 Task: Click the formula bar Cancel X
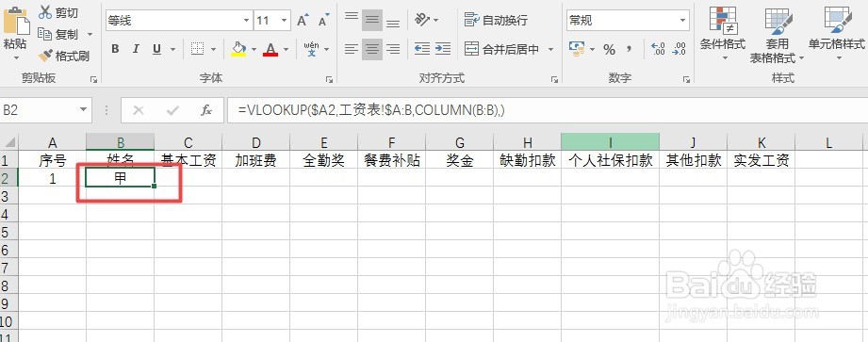[x=139, y=110]
